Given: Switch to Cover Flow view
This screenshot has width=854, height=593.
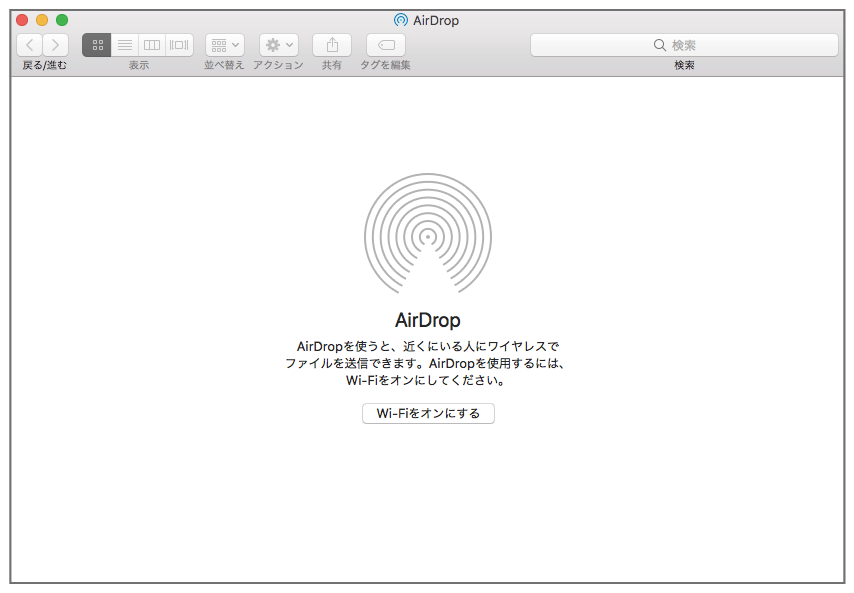Looking at the screenshot, I should pos(179,45).
